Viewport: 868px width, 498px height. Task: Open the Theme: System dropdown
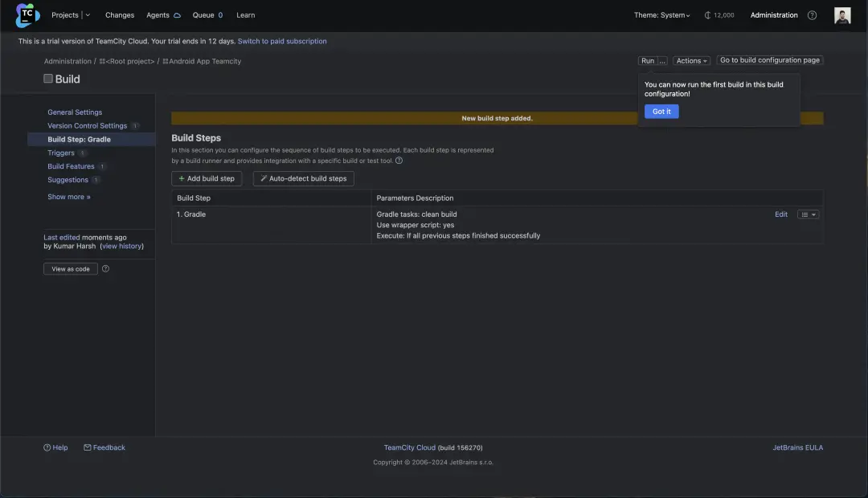661,15
